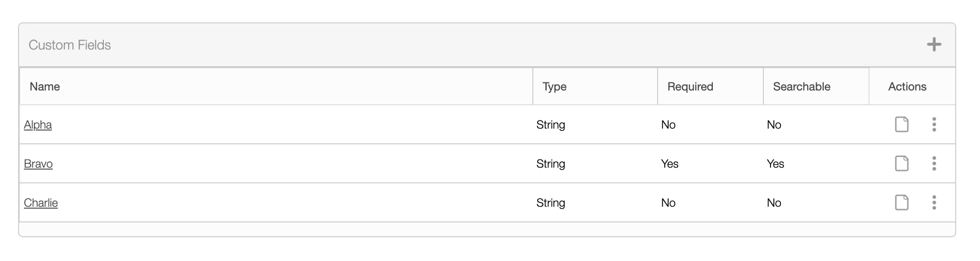Open the Alpha custom field link
980x261 pixels.
coord(38,125)
